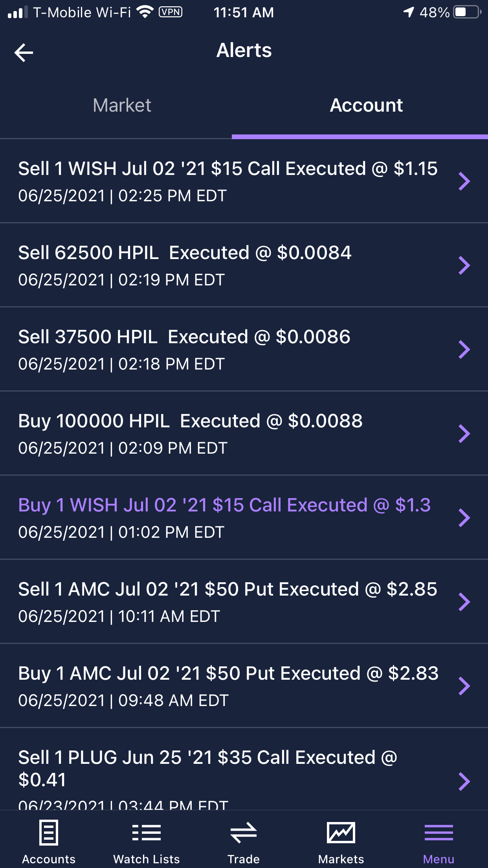Switch to the Market tab
Image resolution: width=488 pixels, height=868 pixels.
(122, 105)
